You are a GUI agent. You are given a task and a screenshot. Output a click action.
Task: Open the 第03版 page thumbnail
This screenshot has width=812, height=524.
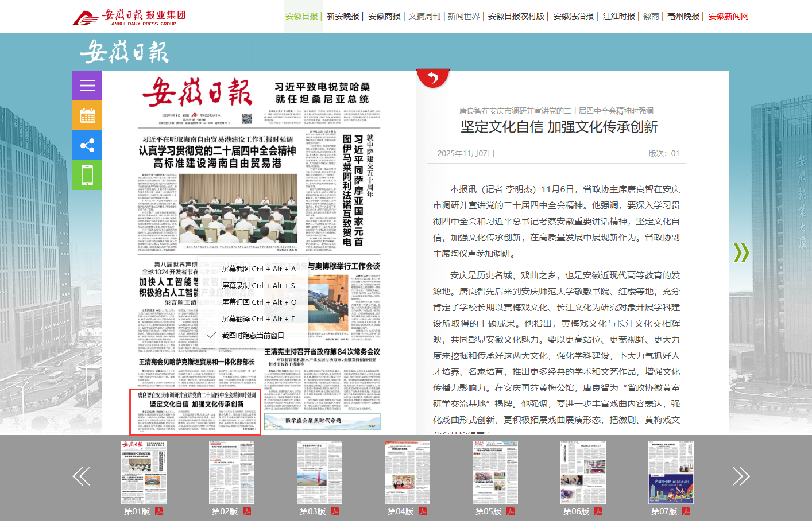pyautogui.click(x=319, y=472)
